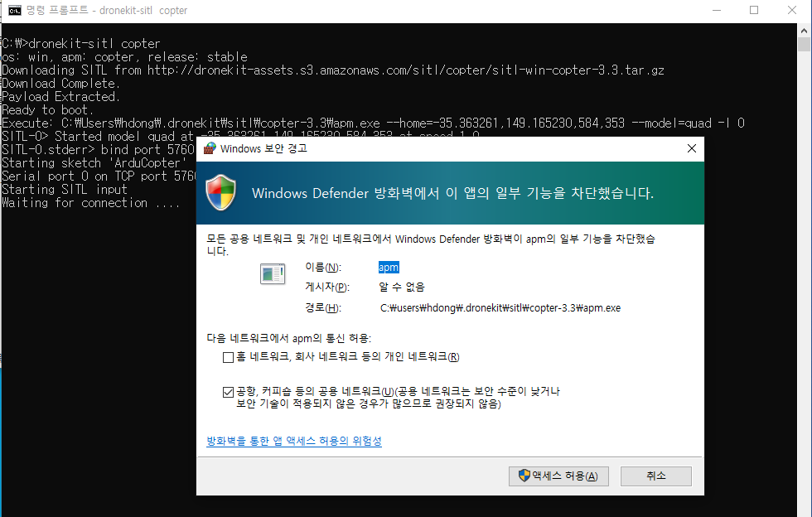Click the 'Payload Extracted.' console line
This screenshot has width=812, height=517.
[x=60, y=97]
